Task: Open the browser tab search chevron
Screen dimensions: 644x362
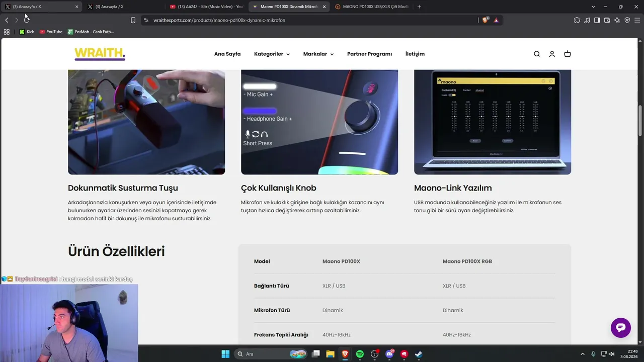Action: [593, 7]
